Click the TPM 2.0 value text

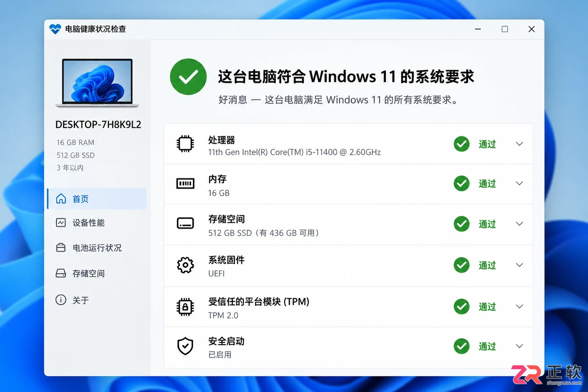point(223,315)
